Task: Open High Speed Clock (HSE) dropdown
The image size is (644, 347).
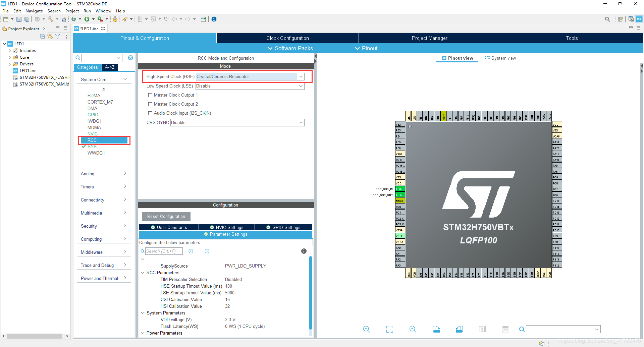Action: point(250,76)
